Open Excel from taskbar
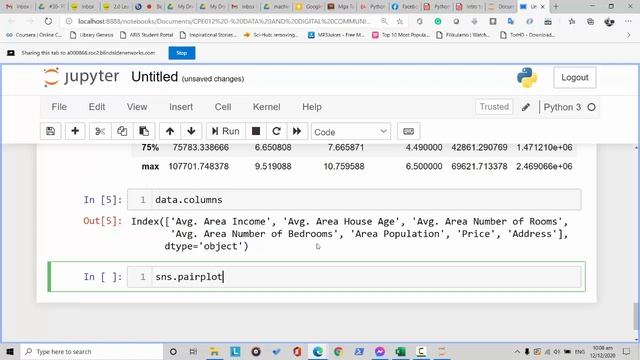Viewport: 640px width, 360px height. (400, 351)
